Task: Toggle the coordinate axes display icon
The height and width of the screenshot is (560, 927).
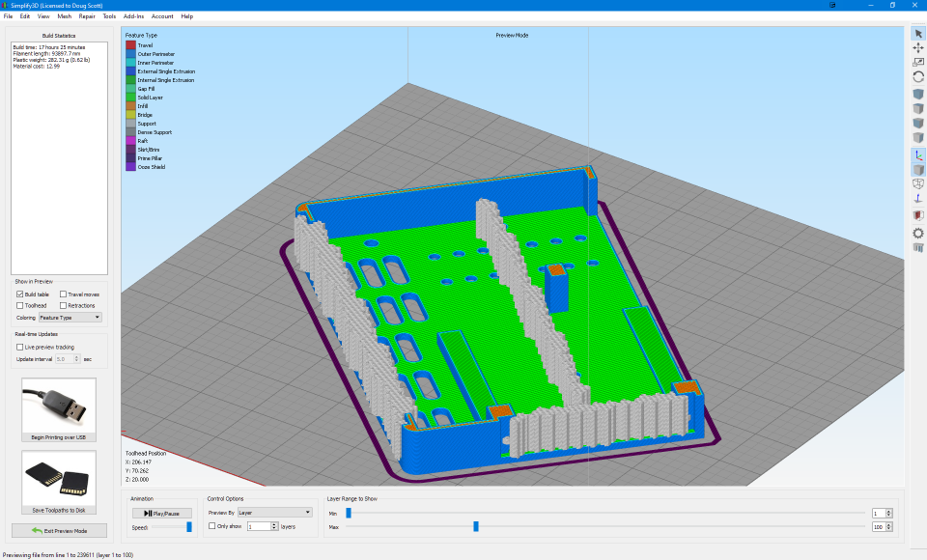Action: [918, 155]
